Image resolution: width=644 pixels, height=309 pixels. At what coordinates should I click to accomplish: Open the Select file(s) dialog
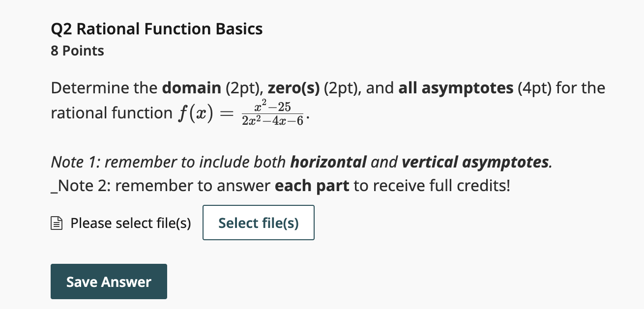point(258,223)
